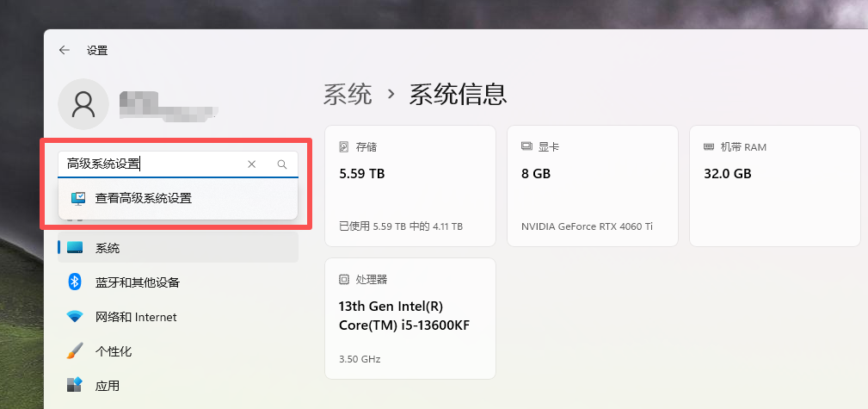Run the search with the magnifier icon

(282, 164)
